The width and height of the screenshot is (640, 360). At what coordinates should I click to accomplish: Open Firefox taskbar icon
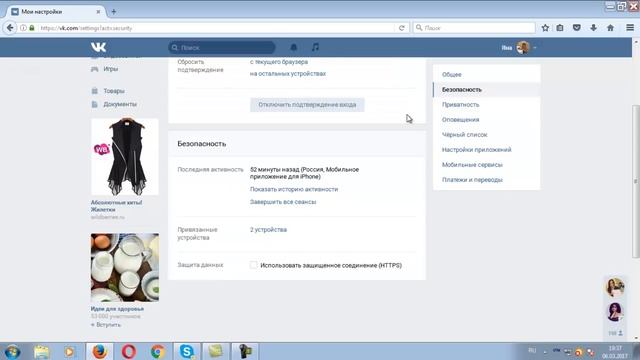pyautogui.click(x=99, y=351)
